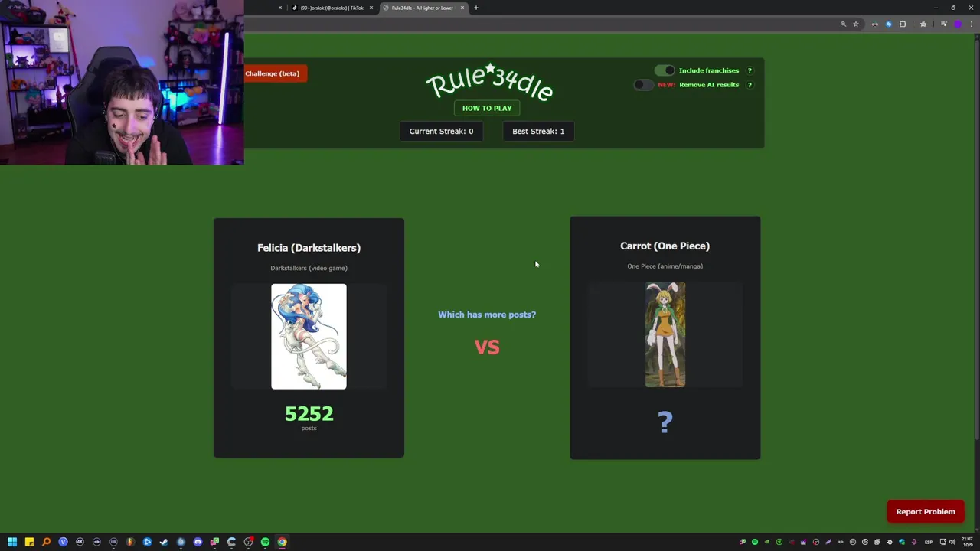
Task: Open the volume control in the tray
Action: pyautogui.click(x=952, y=542)
